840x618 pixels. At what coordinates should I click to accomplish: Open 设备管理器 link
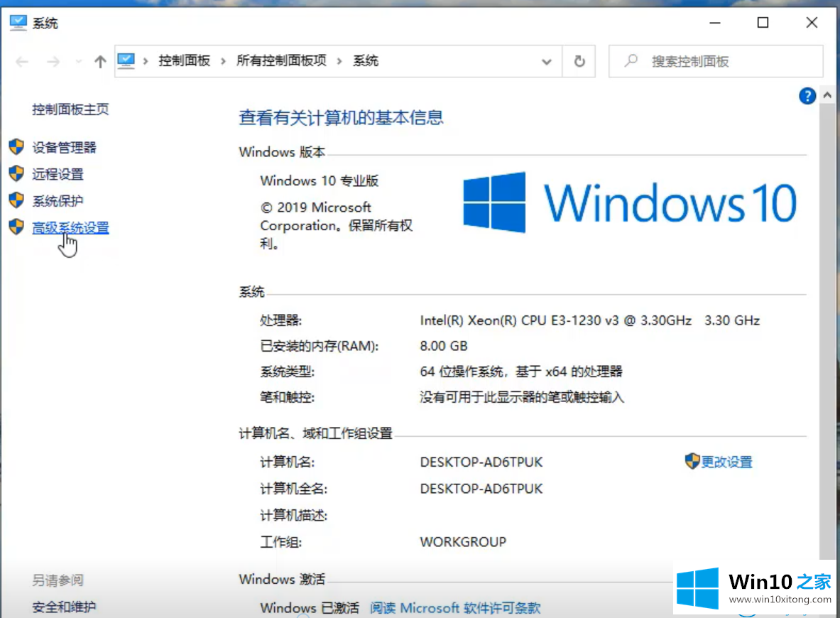(65, 148)
